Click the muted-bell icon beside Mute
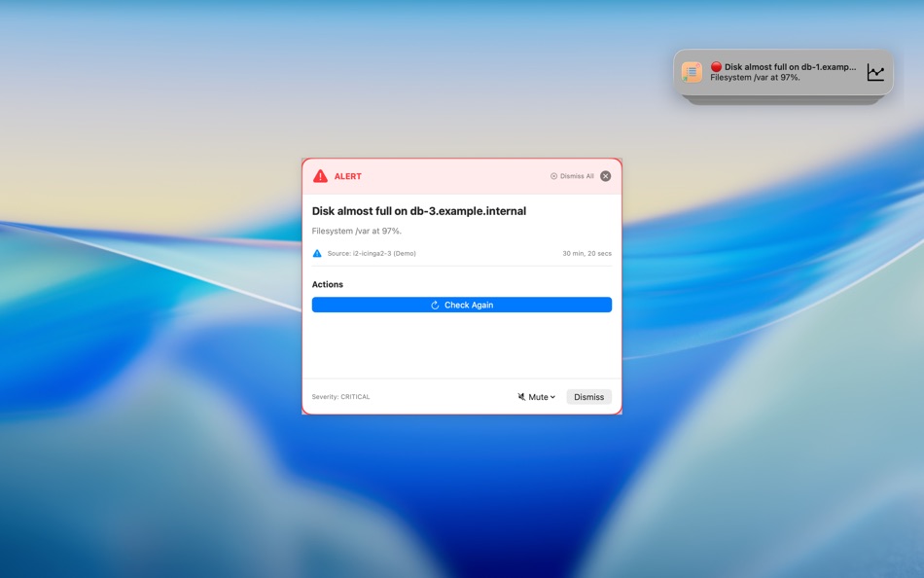The width and height of the screenshot is (924, 578). (521, 396)
